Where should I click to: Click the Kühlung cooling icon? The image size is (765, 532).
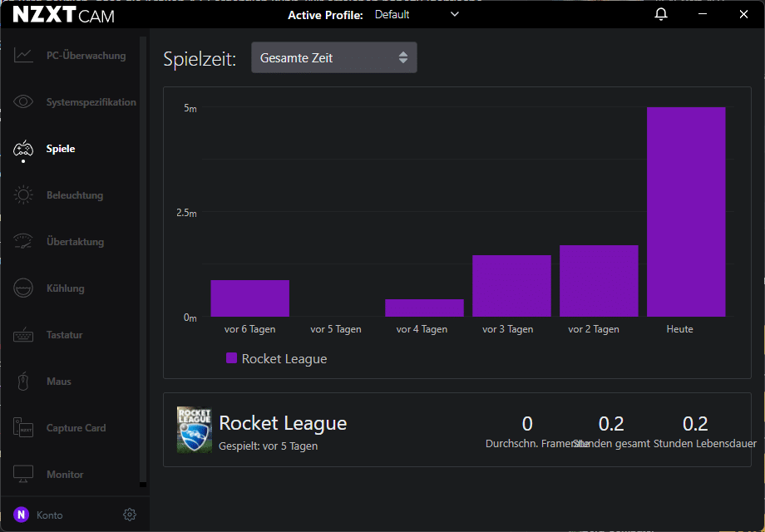[23, 288]
